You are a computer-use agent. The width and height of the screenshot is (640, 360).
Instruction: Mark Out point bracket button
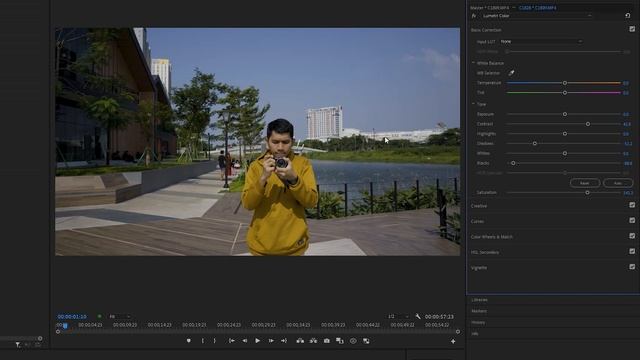coord(215,341)
